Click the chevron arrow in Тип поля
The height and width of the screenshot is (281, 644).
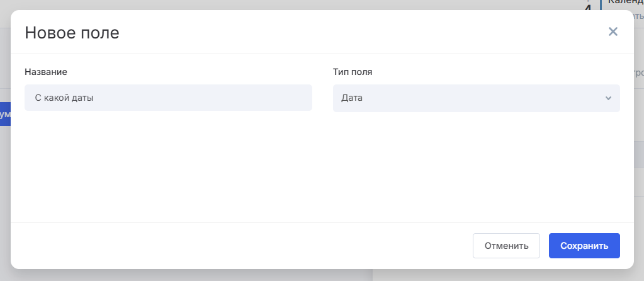pyautogui.click(x=608, y=98)
